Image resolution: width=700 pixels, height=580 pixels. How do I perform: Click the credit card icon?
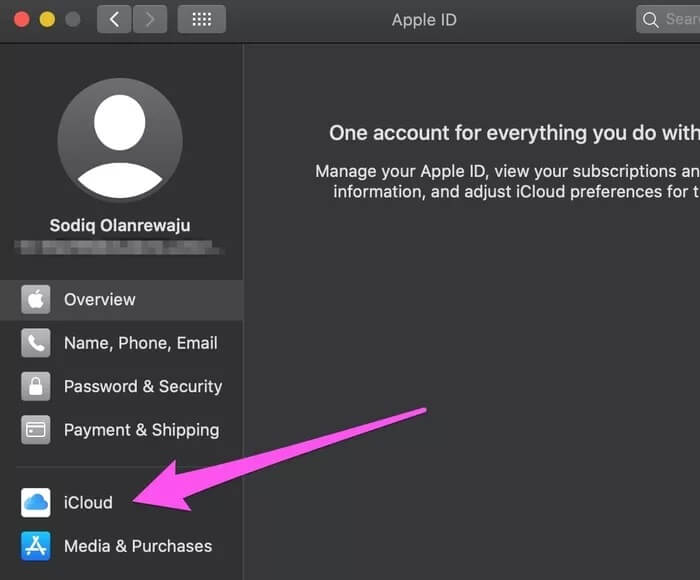click(36, 430)
